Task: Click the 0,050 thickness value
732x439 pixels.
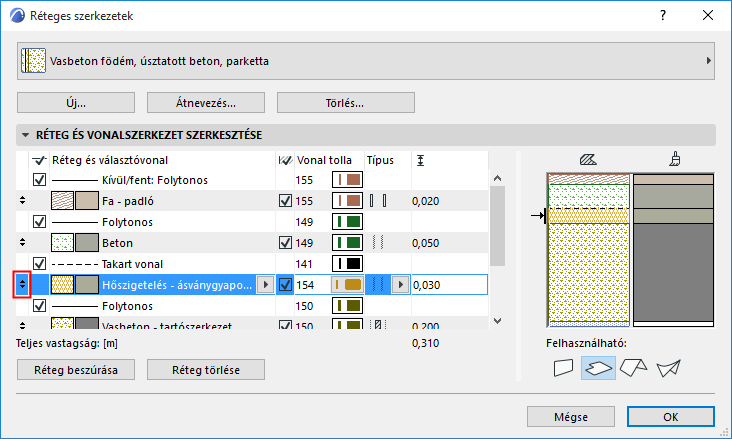Action: (x=426, y=243)
